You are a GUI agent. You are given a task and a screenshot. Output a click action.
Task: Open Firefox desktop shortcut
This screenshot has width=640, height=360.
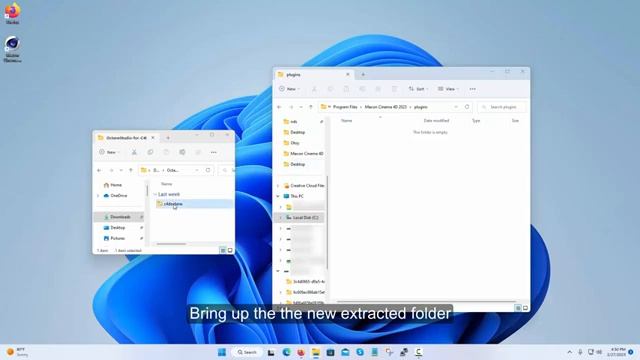tap(12, 13)
